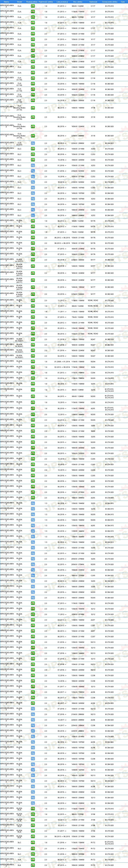Select the W212 body code cell
This screenshot has height=868, width=128.
(93, 603)
